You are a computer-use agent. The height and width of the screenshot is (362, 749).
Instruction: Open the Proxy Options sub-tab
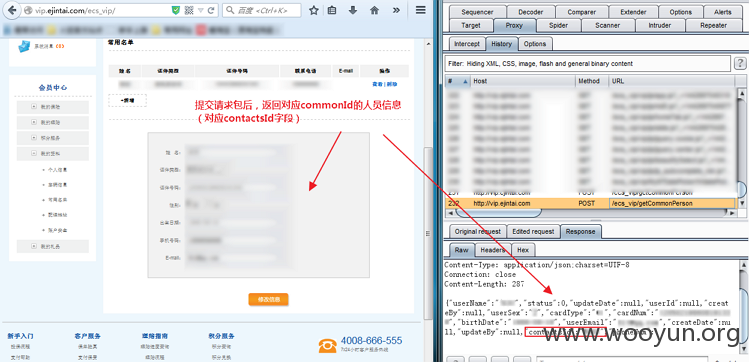(535, 43)
